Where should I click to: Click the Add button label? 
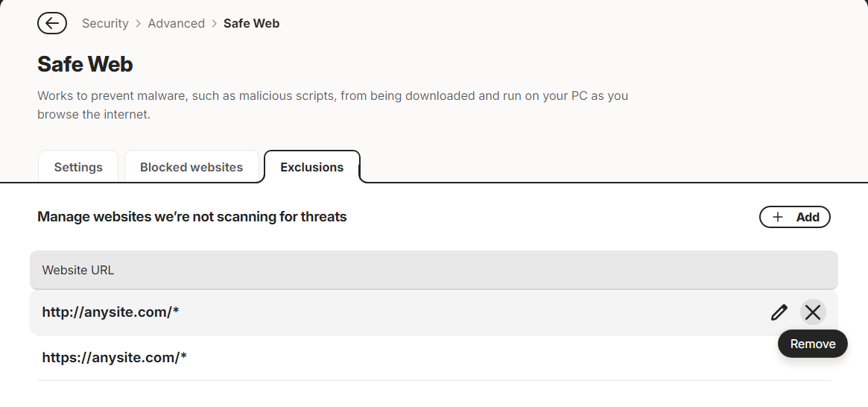[x=808, y=217]
